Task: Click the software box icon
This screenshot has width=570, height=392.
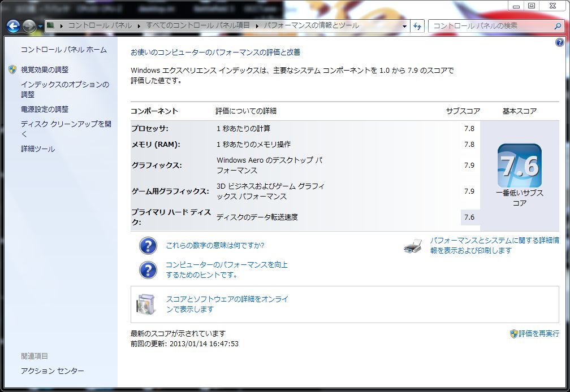Action: [146, 304]
